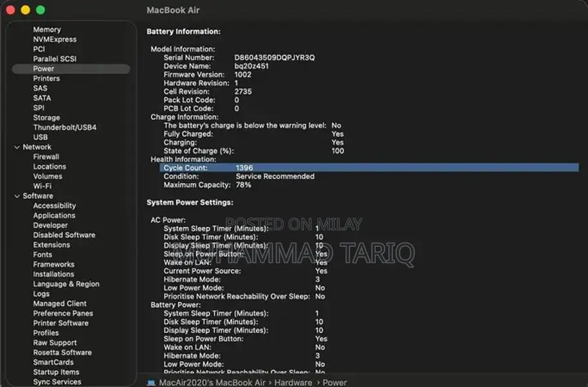Show Wi-Fi network information
The height and width of the screenshot is (387, 588).
[43, 186]
